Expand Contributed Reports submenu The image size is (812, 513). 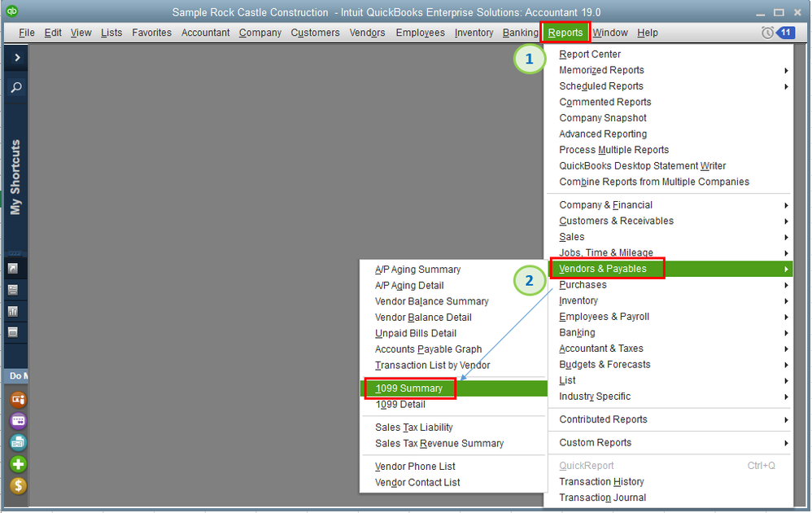coord(669,419)
